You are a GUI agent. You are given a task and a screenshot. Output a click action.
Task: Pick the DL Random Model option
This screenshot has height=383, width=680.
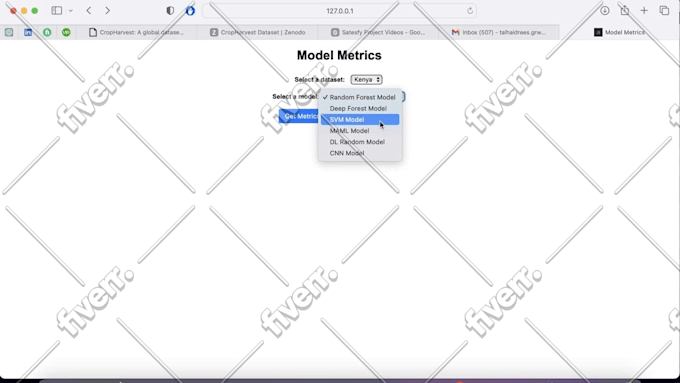(360, 142)
